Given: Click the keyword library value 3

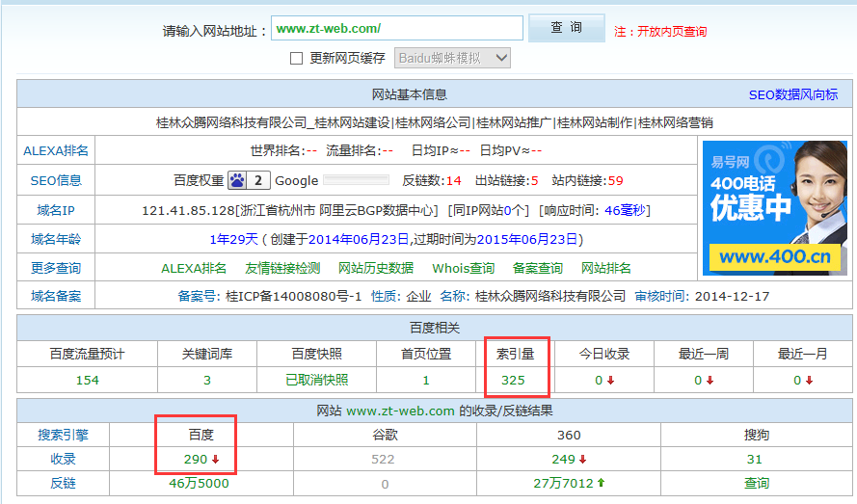Looking at the screenshot, I should pos(207,380).
